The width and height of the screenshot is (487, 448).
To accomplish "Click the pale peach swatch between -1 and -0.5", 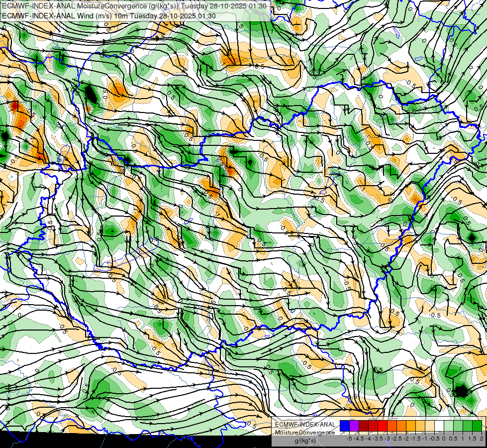I will pos(430,426).
